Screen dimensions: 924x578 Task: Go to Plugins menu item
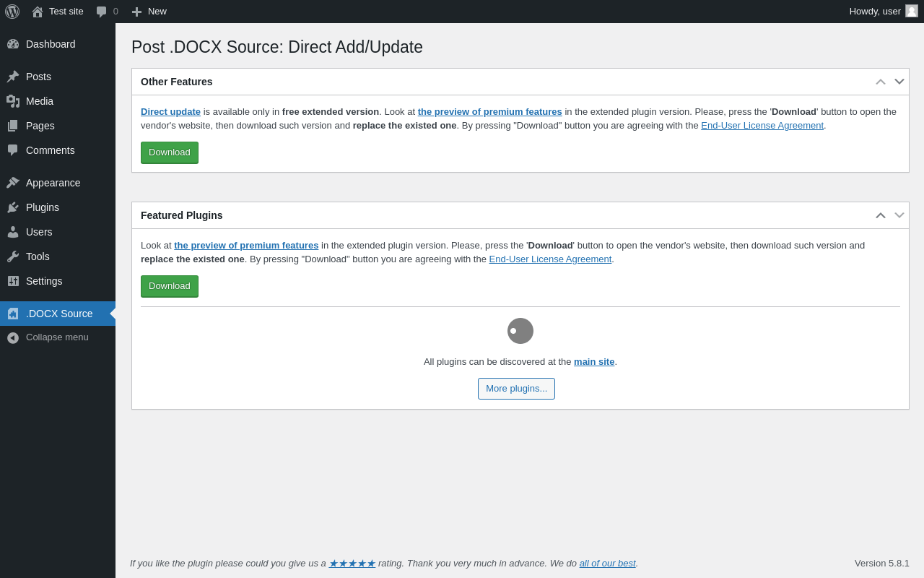pyautogui.click(x=58, y=207)
